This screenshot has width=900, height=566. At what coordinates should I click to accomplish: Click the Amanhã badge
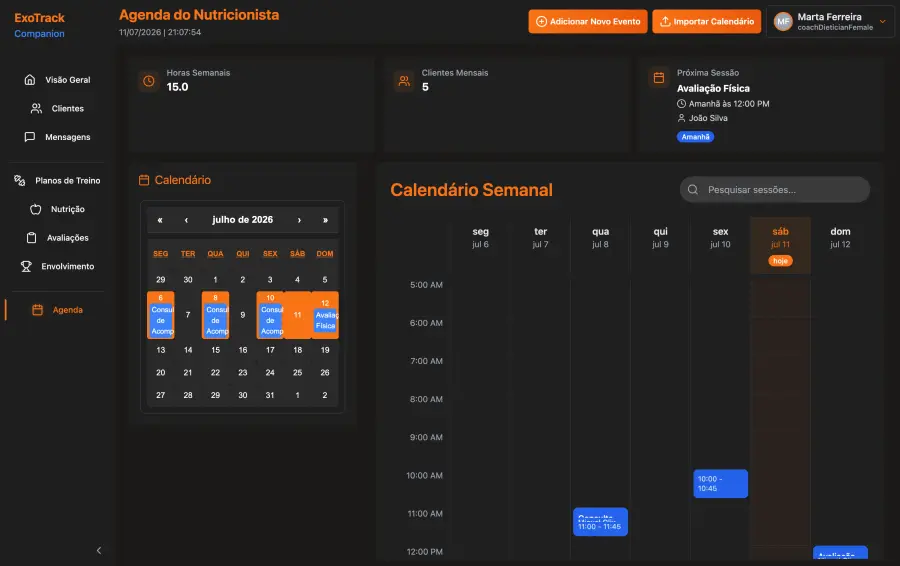coord(695,137)
